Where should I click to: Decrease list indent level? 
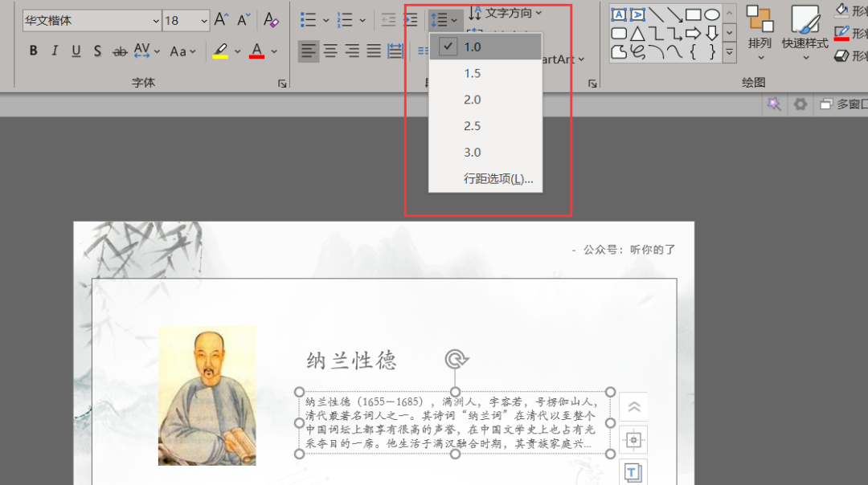(x=389, y=20)
